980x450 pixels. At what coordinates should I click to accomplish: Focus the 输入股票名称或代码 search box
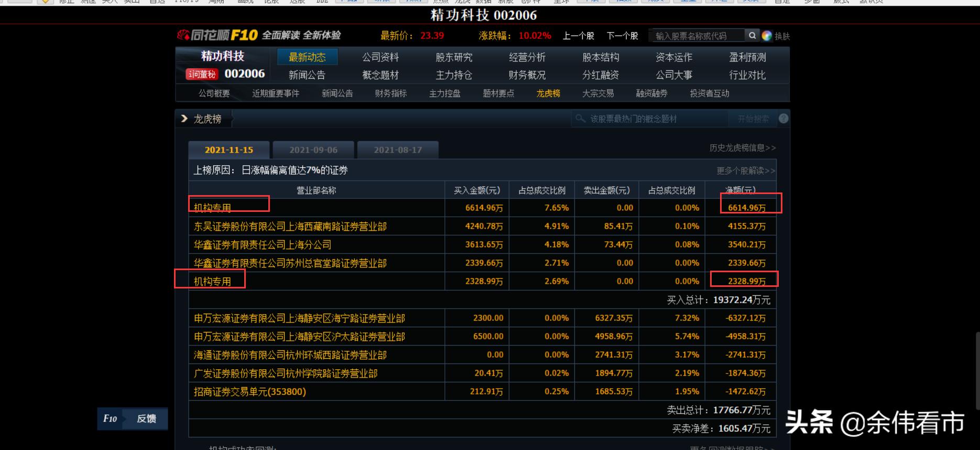tap(696, 36)
